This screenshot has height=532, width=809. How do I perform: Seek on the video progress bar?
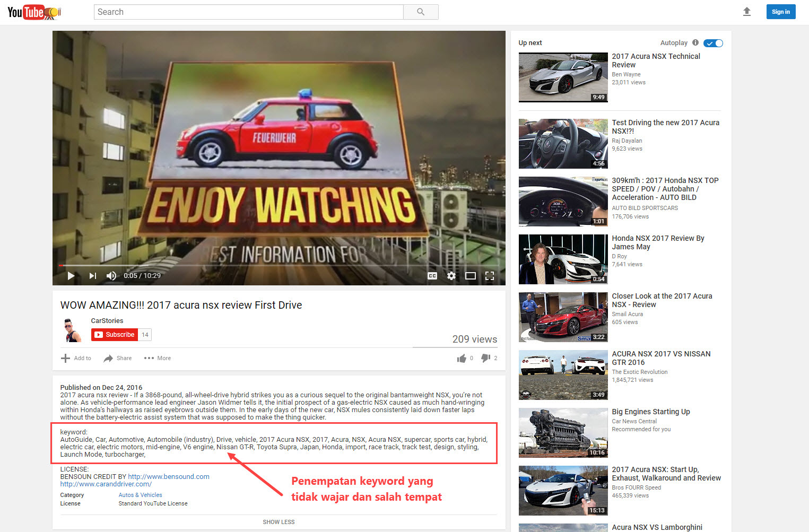[279, 265]
